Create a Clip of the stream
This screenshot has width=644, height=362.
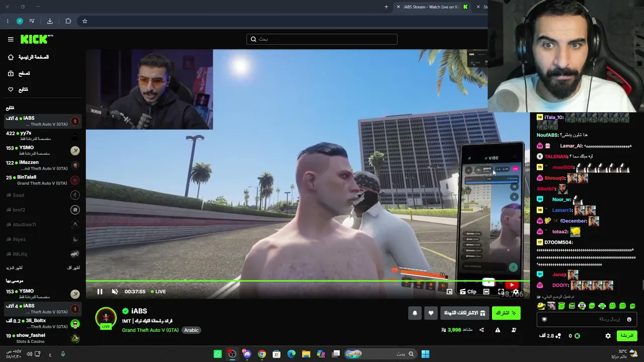coord(468,292)
